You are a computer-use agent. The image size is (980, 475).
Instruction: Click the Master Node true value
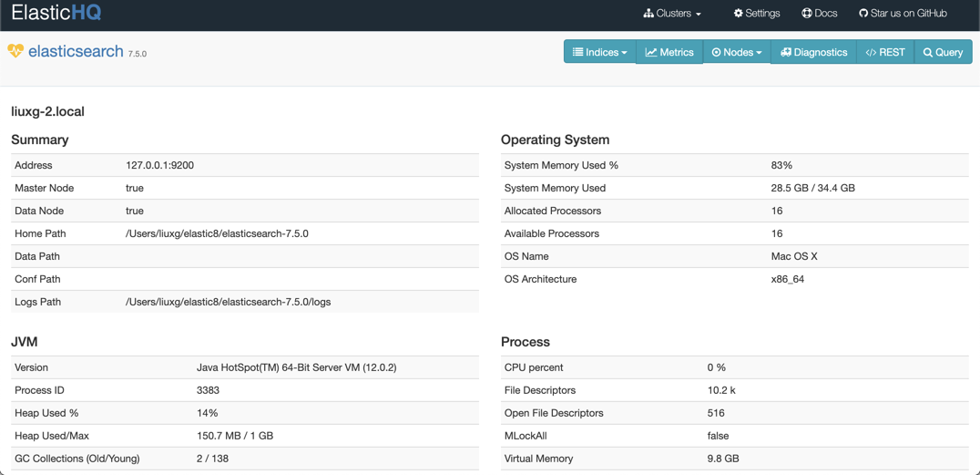(x=135, y=188)
